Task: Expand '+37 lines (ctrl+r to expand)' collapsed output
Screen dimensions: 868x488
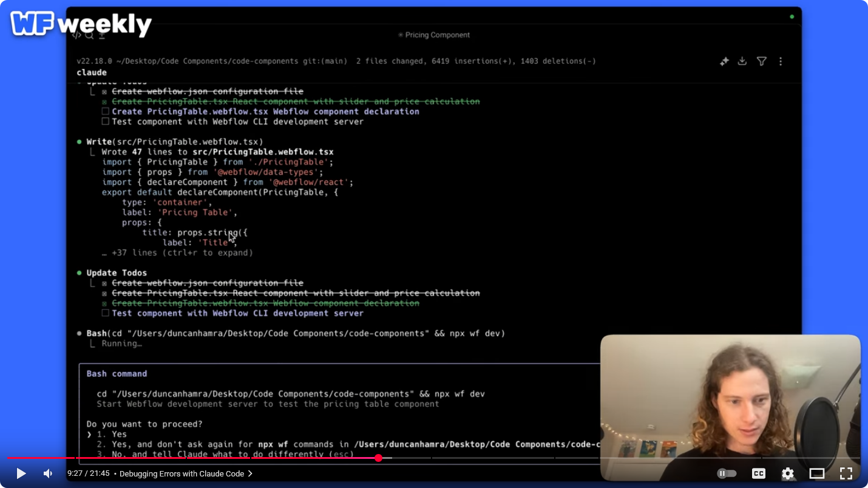Action: point(177,253)
